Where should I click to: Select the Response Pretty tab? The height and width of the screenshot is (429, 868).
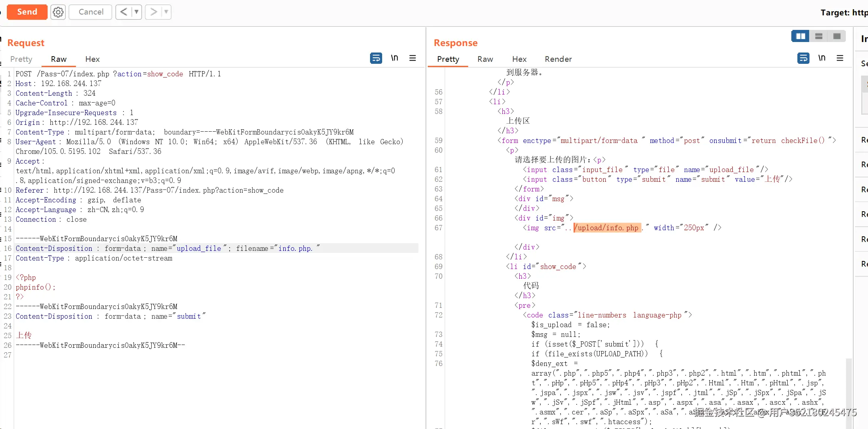448,59
